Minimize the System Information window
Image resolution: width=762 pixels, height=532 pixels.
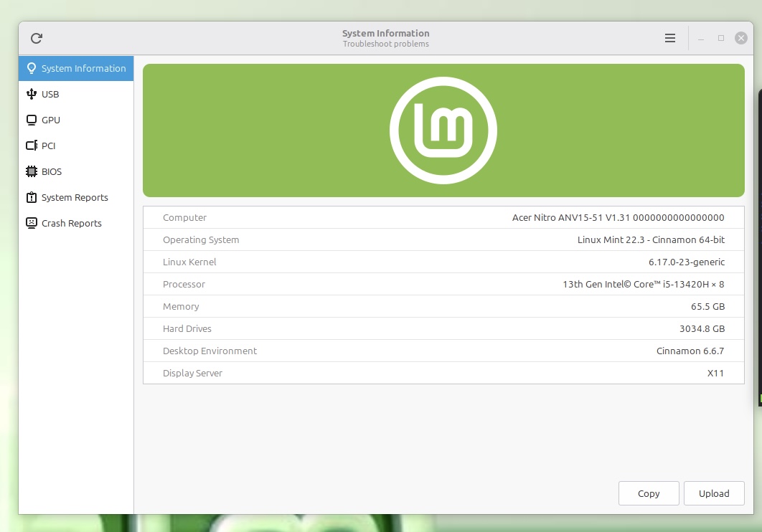[x=701, y=38]
